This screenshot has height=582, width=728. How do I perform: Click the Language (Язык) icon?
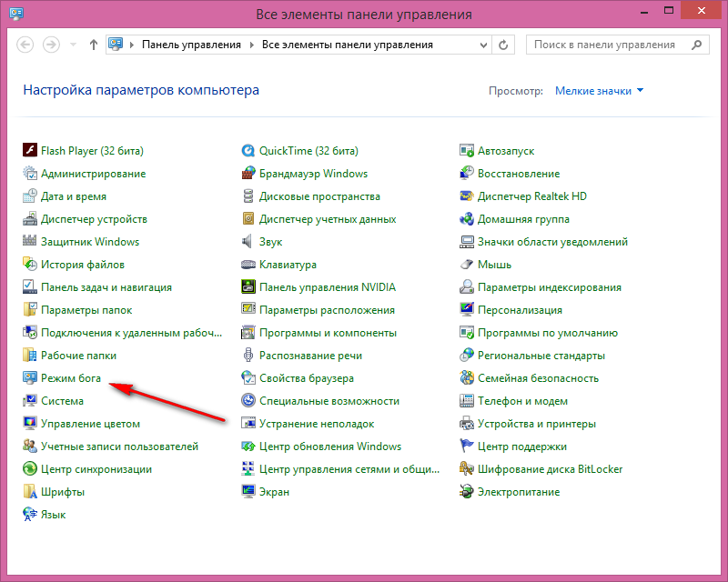pos(30,514)
